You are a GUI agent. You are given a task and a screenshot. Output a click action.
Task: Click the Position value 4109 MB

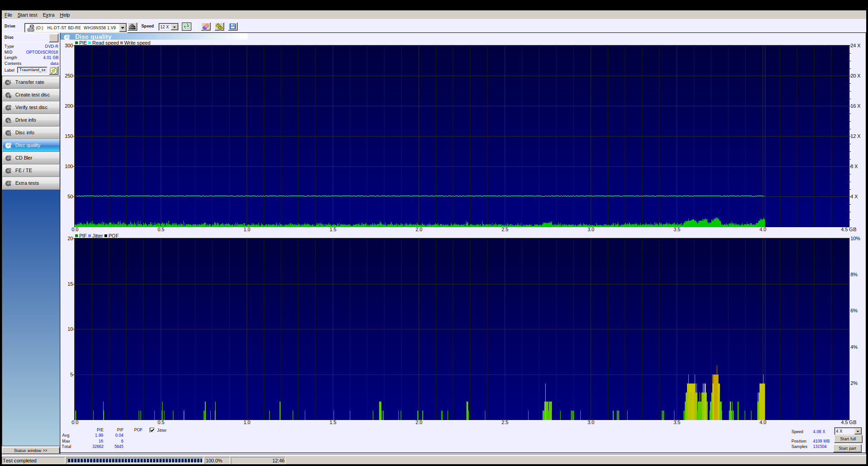(821, 441)
